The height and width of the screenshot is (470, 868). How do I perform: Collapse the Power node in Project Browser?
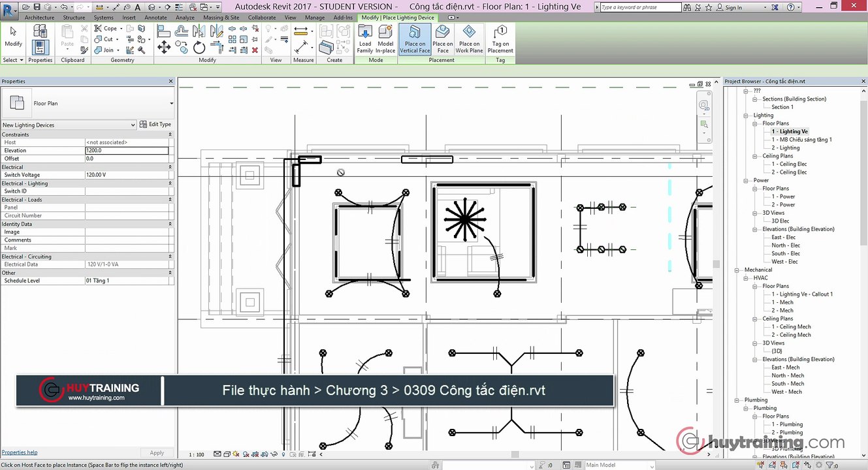click(x=747, y=180)
